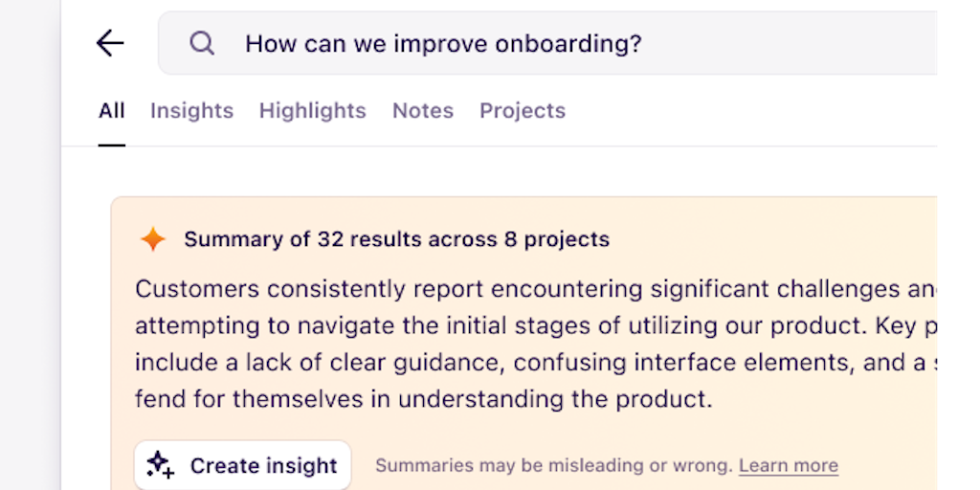Show the Projects tab

click(x=523, y=111)
